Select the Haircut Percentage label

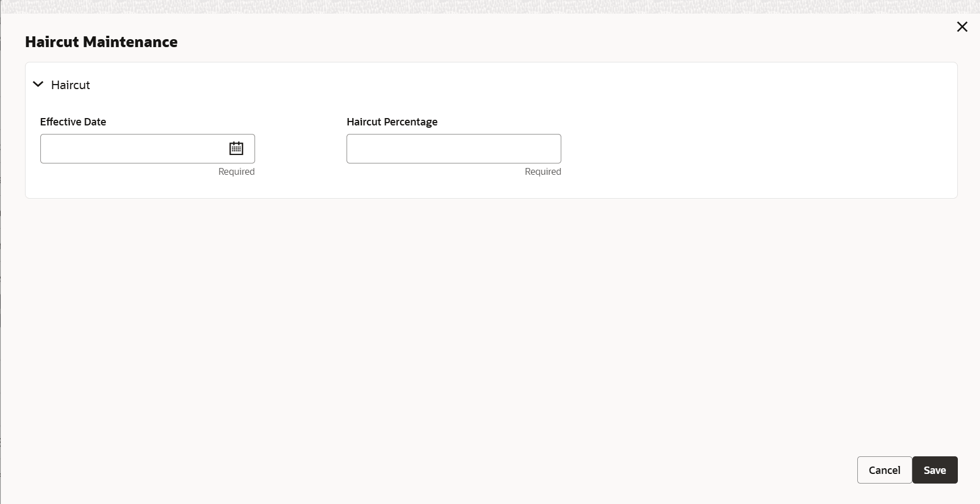coord(392,121)
